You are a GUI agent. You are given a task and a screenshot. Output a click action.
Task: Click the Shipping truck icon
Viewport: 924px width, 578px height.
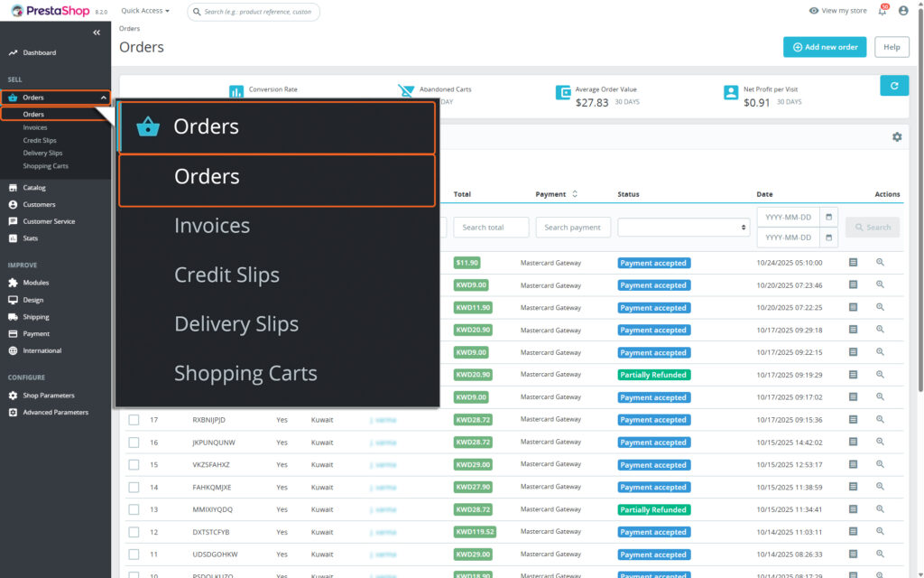[13, 317]
